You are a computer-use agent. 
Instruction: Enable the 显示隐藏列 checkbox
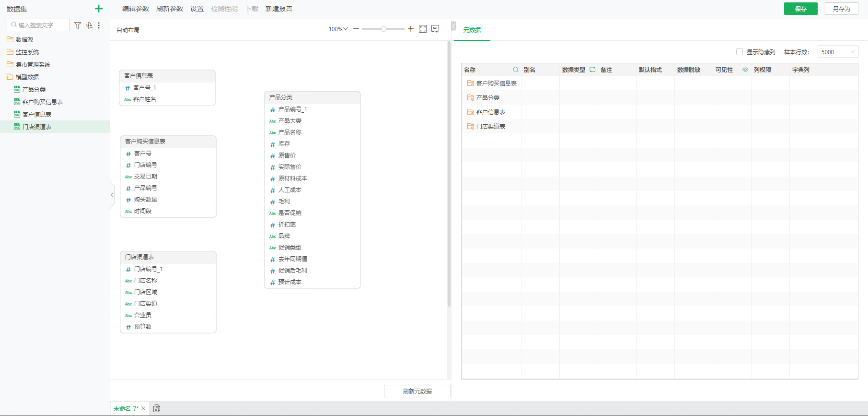point(740,52)
